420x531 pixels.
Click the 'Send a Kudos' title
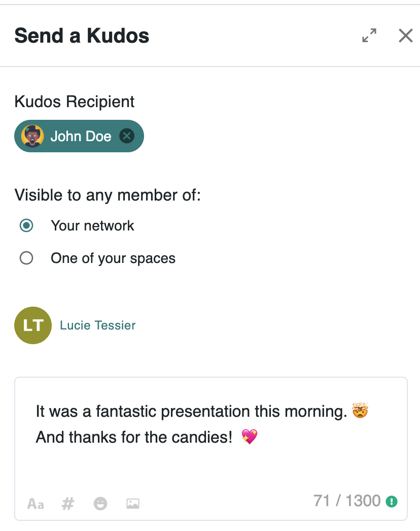pyautogui.click(x=82, y=36)
